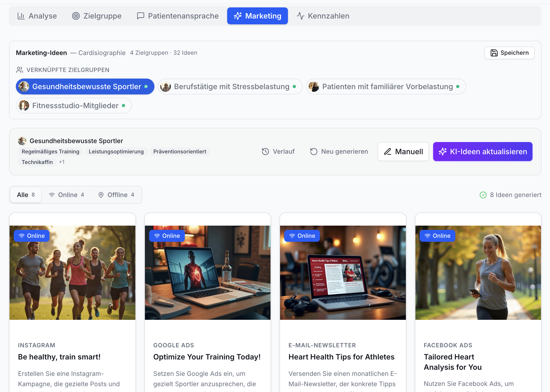Open the Instagram runners group image
This screenshot has width=550, height=392.
pyautogui.click(x=72, y=273)
